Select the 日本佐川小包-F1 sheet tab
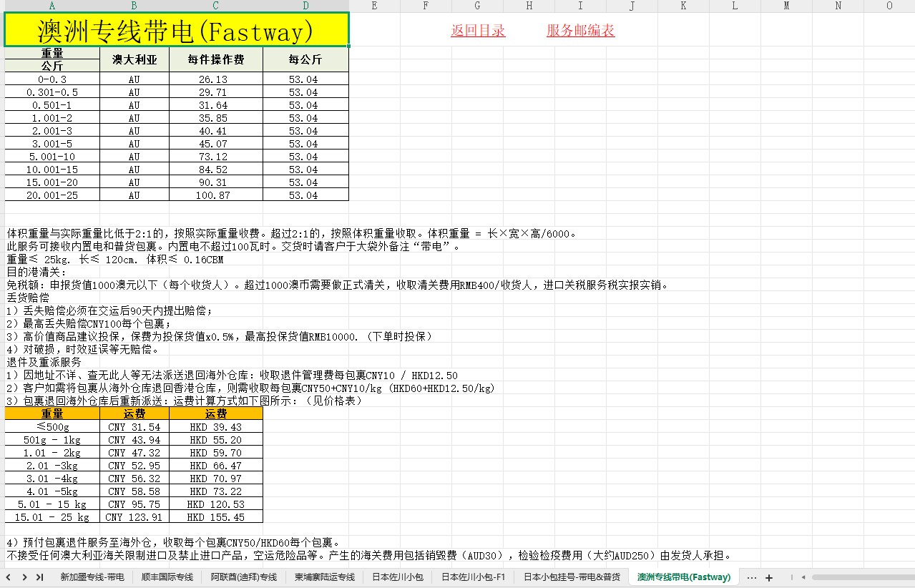The width and height of the screenshot is (915, 588). point(474,577)
